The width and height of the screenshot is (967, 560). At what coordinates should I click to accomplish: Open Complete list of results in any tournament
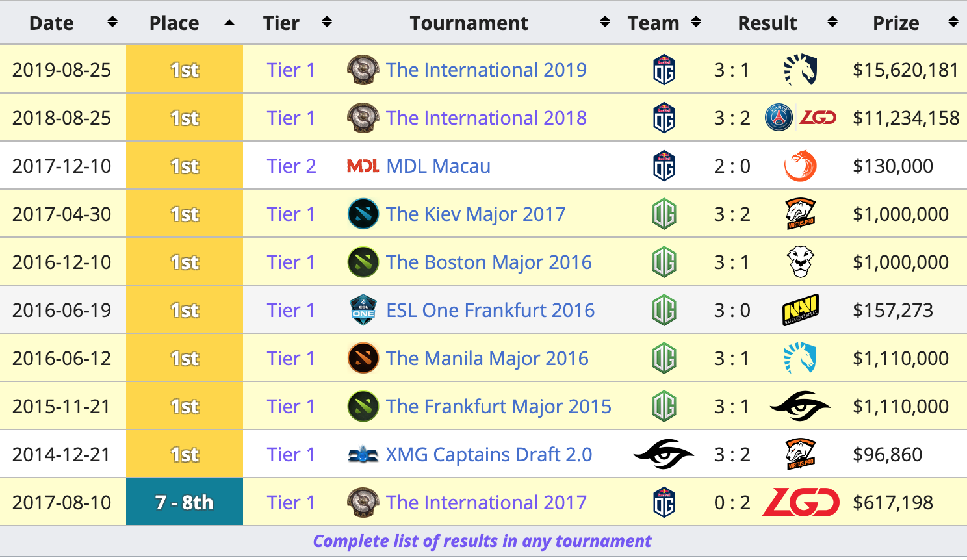click(482, 541)
